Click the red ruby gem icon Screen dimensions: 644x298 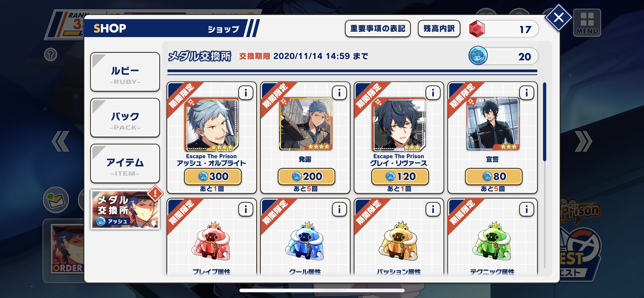[x=477, y=29]
